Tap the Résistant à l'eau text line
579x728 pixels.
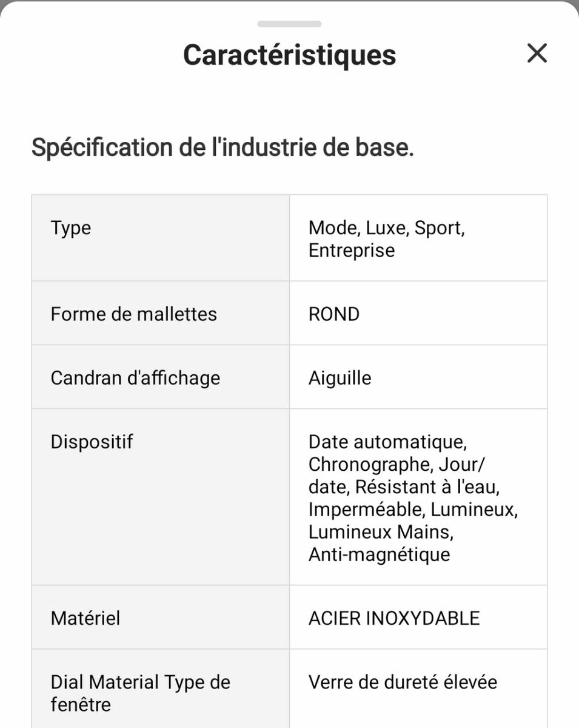coord(427,487)
